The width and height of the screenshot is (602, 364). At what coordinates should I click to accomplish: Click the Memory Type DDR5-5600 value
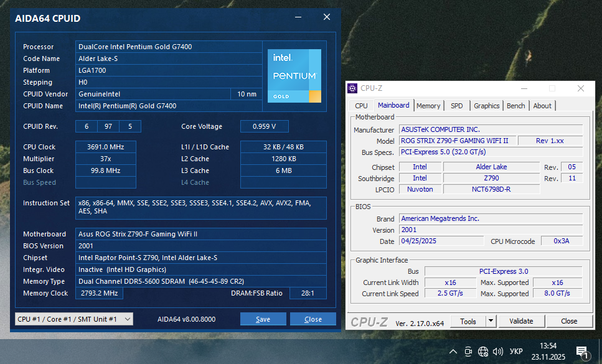click(201, 281)
